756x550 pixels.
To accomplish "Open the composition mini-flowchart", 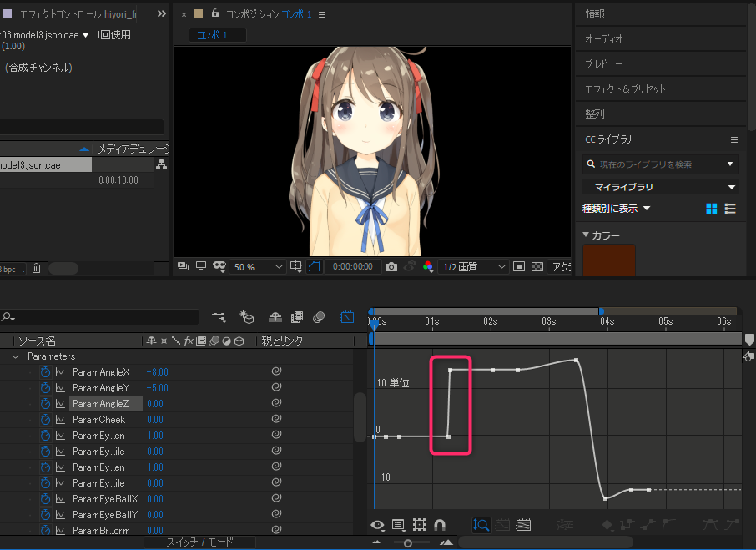I will point(219,316).
